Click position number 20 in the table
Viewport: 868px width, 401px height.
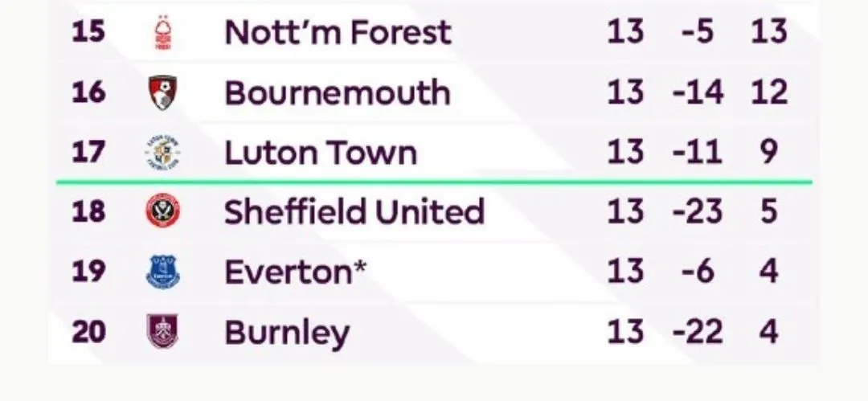[x=88, y=332]
